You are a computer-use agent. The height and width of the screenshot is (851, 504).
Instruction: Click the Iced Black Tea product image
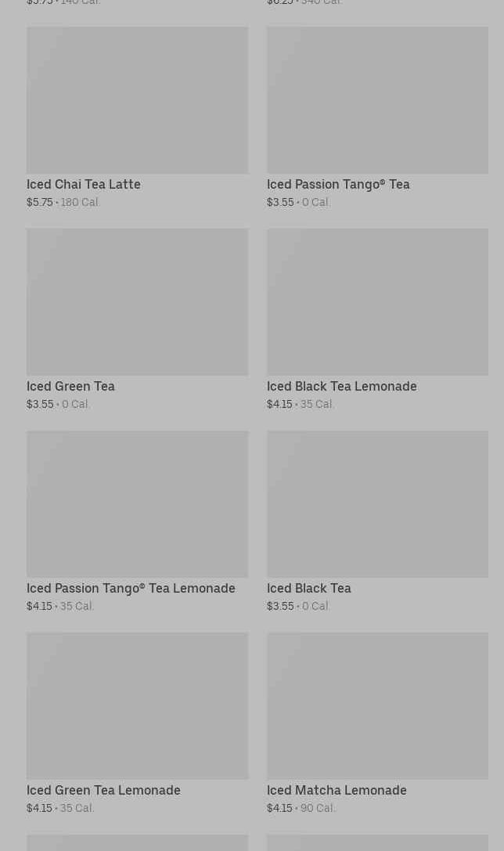click(377, 503)
